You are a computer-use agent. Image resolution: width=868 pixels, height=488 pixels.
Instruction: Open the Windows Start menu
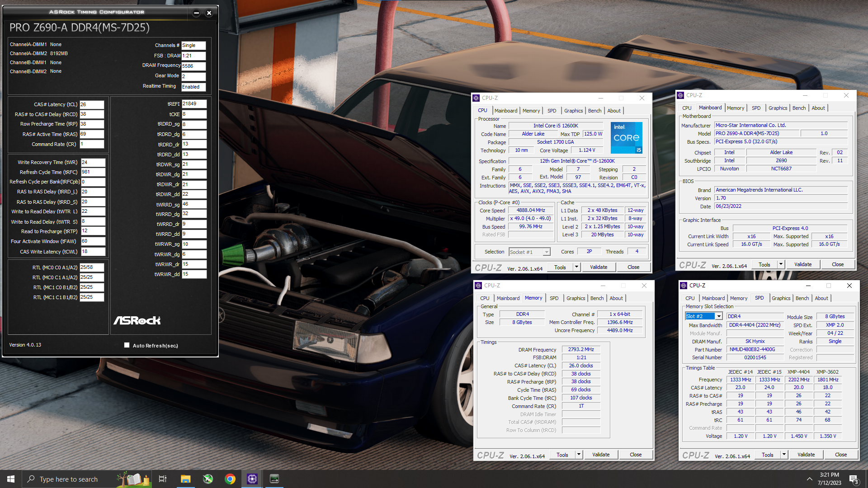[11, 479]
